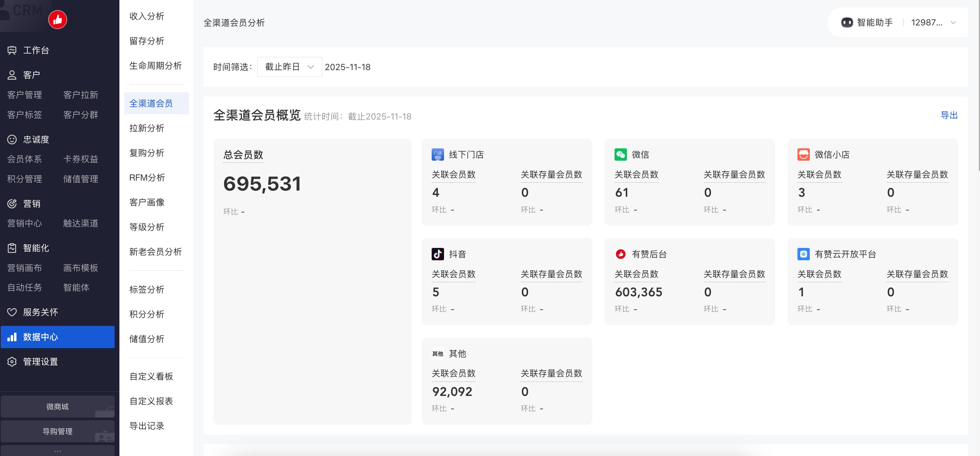Image resolution: width=980 pixels, height=456 pixels.
Task: Select RFM分析 in the analysis menu
Action: point(147,178)
